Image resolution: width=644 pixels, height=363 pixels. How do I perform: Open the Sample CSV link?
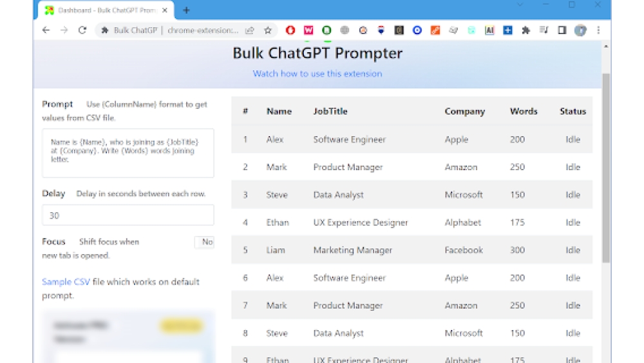click(66, 282)
